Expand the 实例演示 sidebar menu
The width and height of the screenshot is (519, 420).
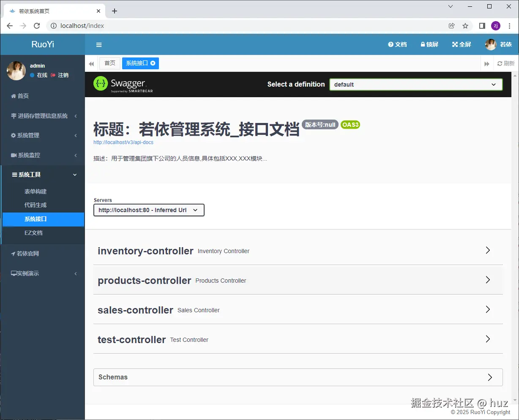42,273
